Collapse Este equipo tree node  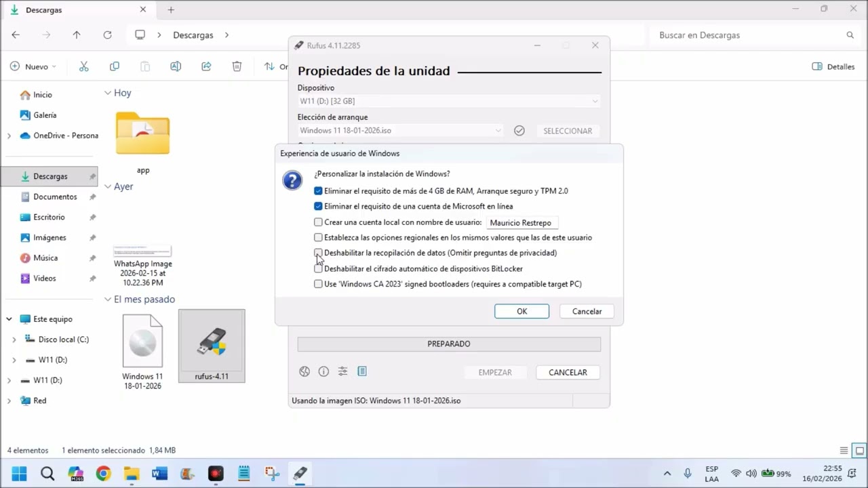click(9, 319)
